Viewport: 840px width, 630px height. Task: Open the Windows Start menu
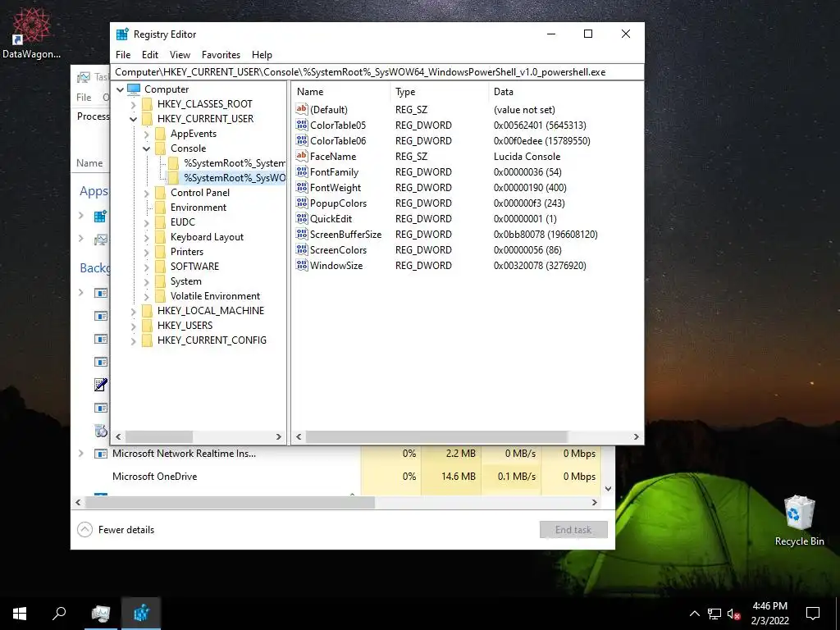pyautogui.click(x=20, y=613)
